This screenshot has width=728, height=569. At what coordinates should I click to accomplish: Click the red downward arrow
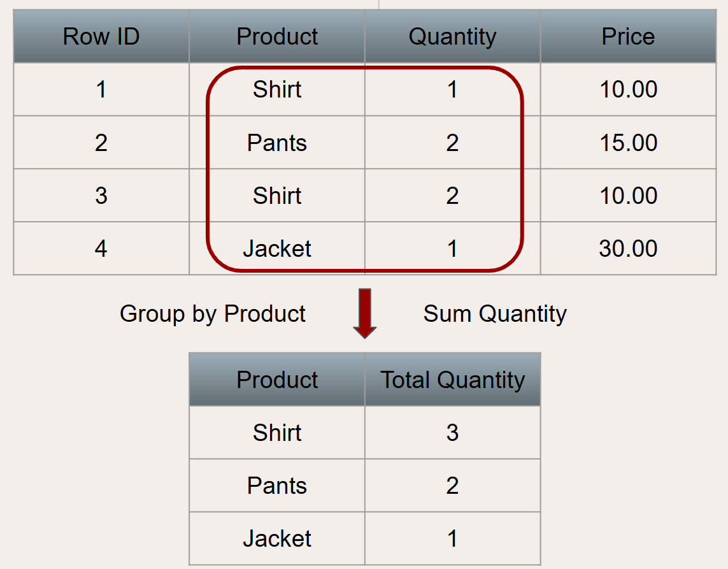[365, 312]
